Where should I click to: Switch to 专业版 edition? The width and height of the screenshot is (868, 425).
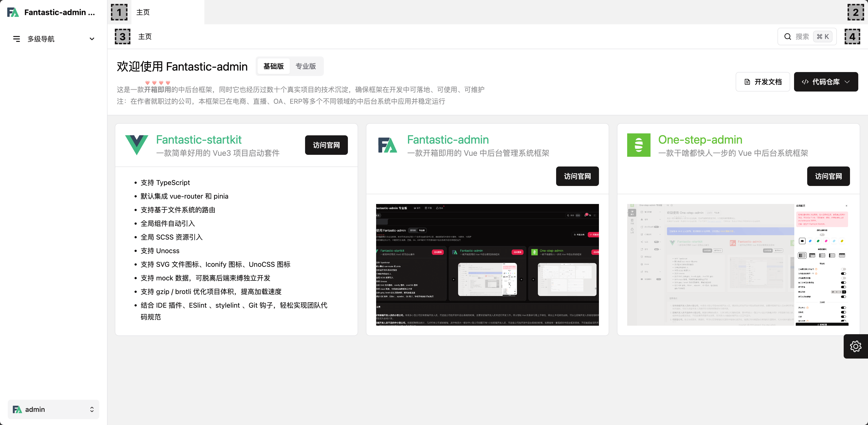click(305, 66)
